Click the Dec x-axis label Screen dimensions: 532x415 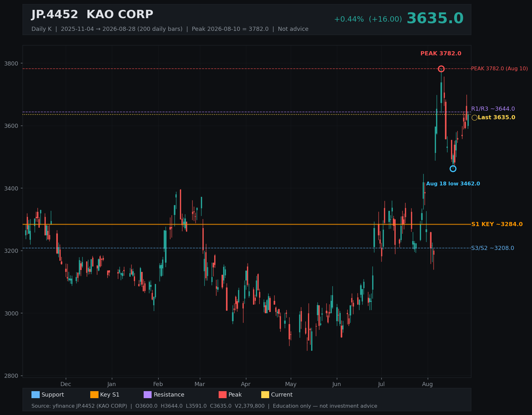tap(66, 384)
